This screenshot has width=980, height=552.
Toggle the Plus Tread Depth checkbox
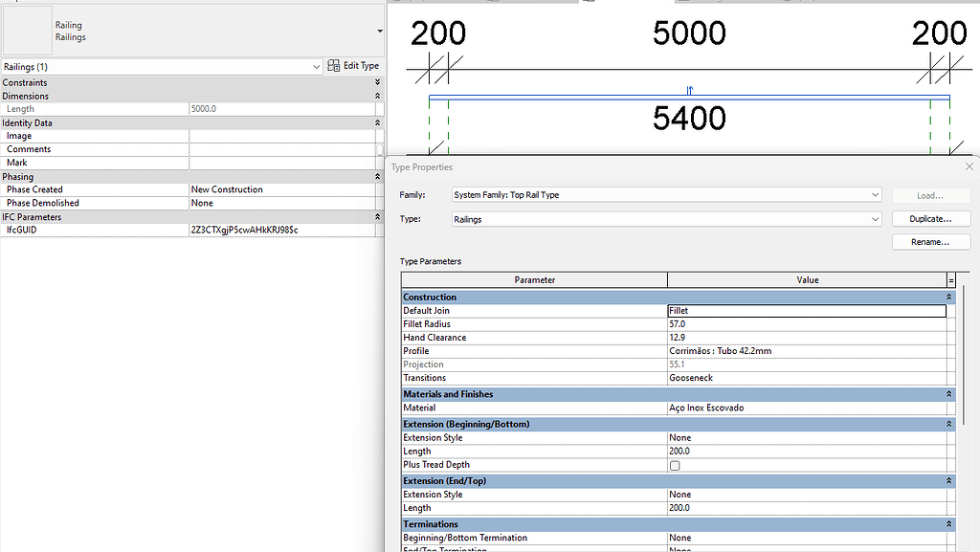pos(675,465)
